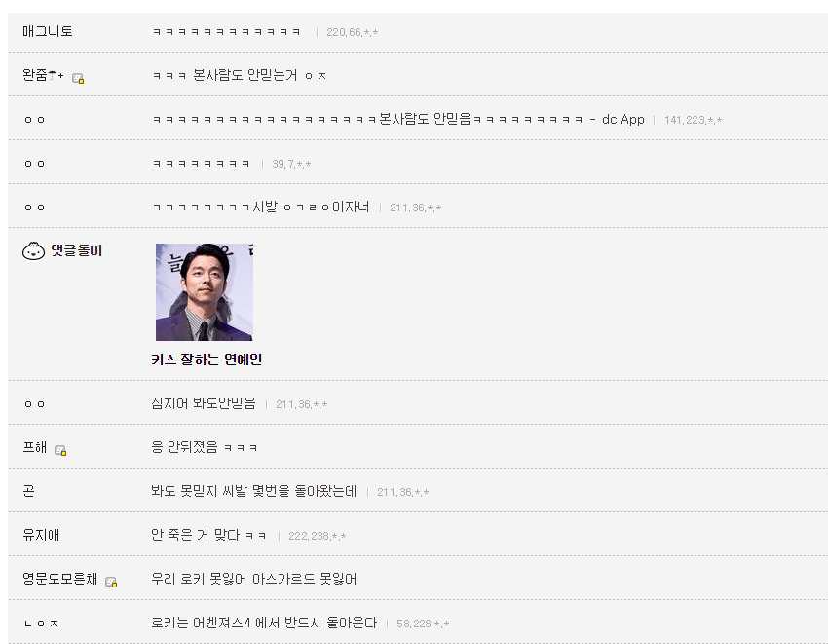Click the nickname 유지애
This screenshot has height=644, width=828.
[x=41, y=535]
